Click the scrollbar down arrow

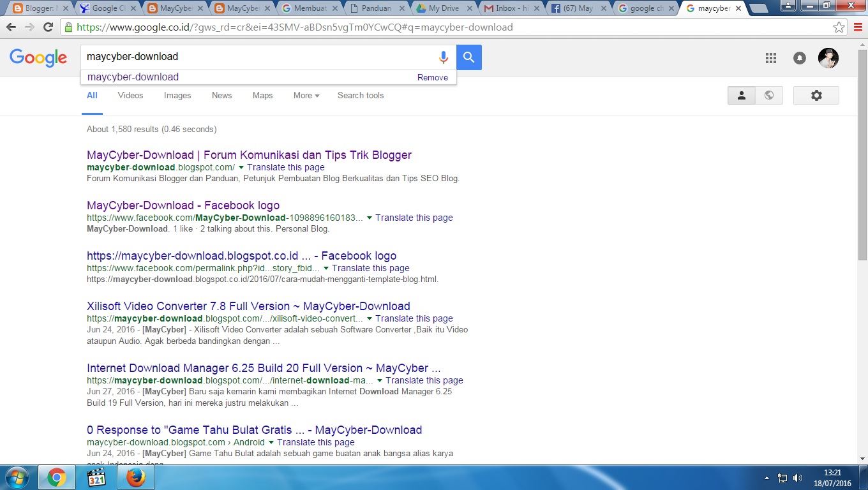pyautogui.click(x=862, y=459)
